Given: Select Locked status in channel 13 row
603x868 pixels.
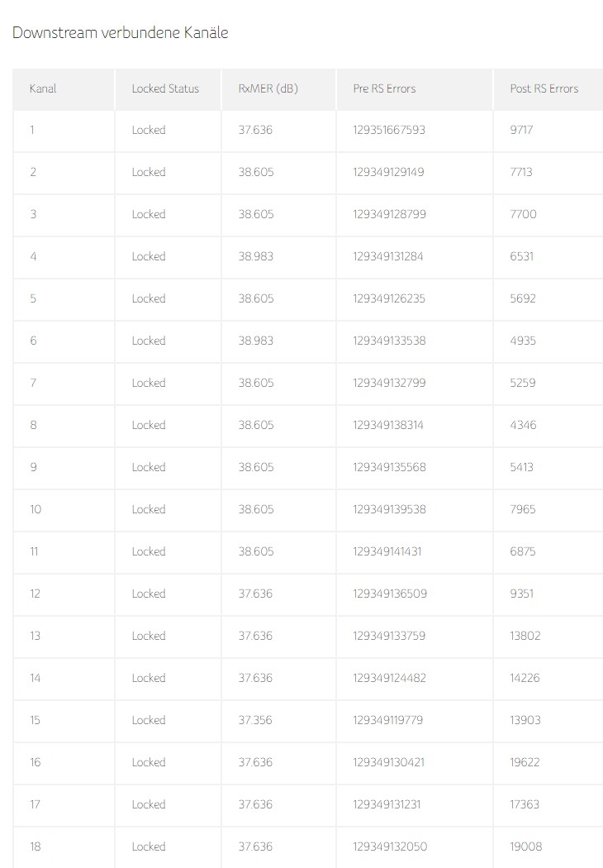Looking at the screenshot, I should click(x=149, y=636).
